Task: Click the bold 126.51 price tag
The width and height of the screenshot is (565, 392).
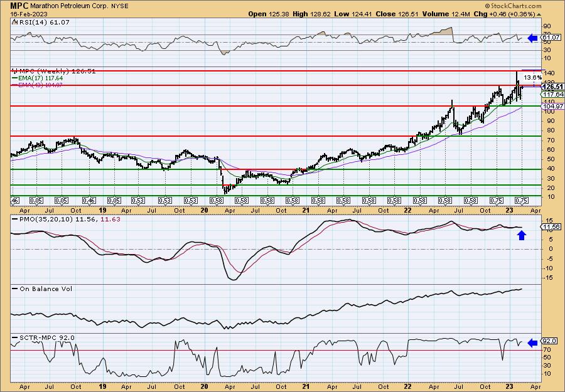Action: point(552,87)
